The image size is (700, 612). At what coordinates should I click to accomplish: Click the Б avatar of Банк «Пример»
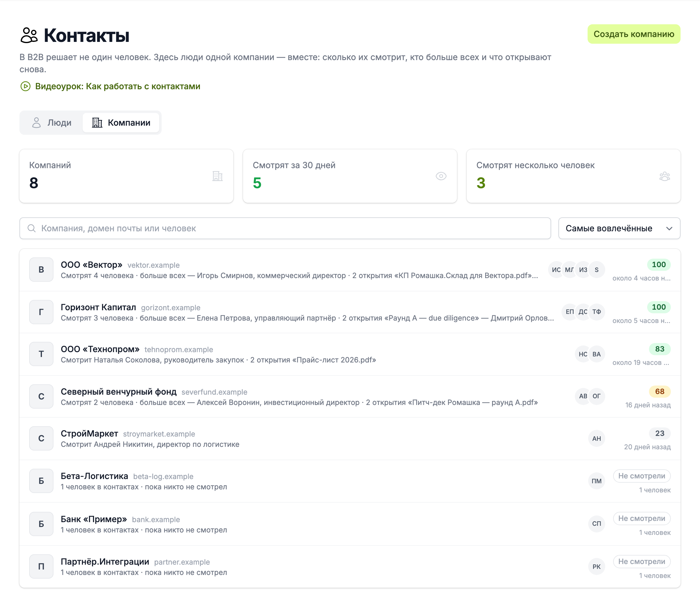click(41, 524)
